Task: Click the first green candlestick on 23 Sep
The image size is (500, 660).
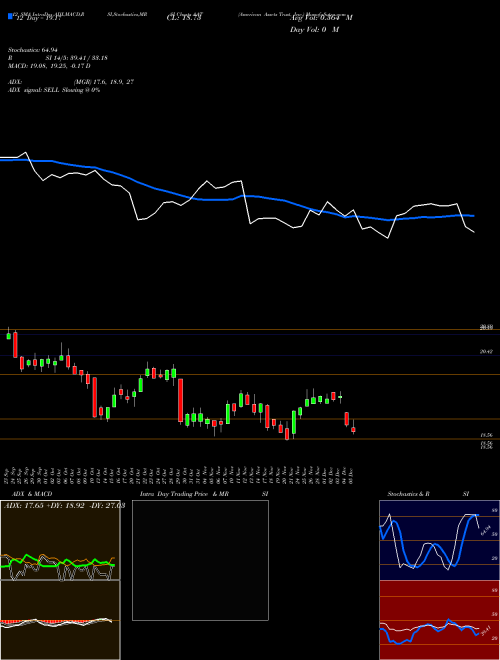Action: tap(9, 336)
